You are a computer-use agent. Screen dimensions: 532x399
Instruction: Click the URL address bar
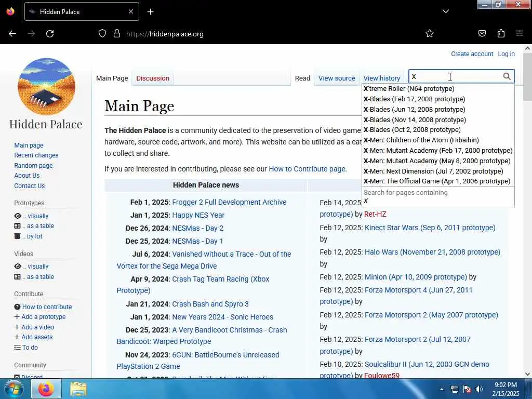258,34
